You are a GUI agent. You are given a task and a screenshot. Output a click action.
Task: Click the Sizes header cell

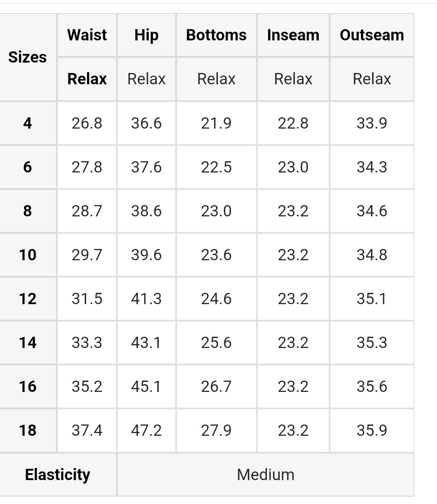click(x=28, y=57)
